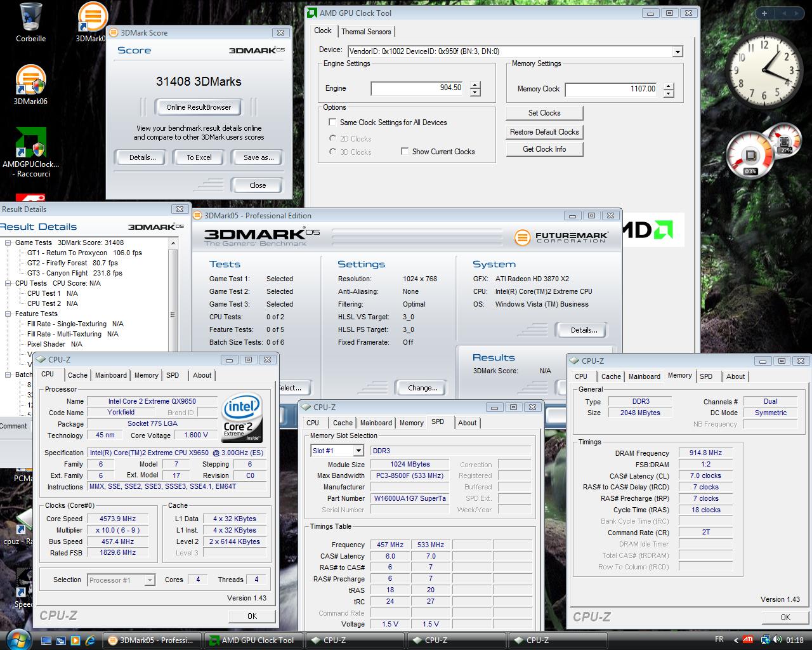
Task: Open the volume speaker tray icon
Action: pos(777,640)
